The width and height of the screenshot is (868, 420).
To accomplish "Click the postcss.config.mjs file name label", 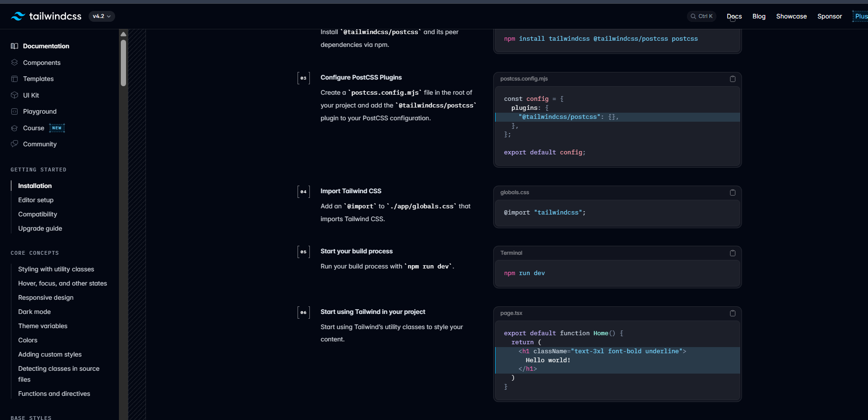I will coord(524,79).
